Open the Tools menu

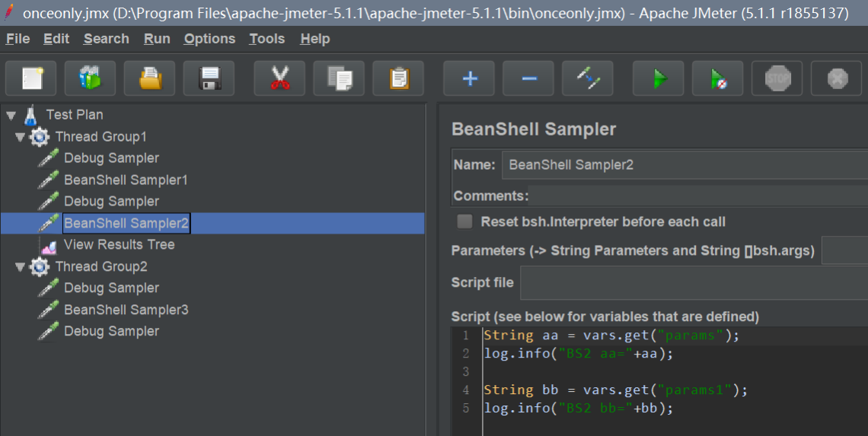click(266, 39)
